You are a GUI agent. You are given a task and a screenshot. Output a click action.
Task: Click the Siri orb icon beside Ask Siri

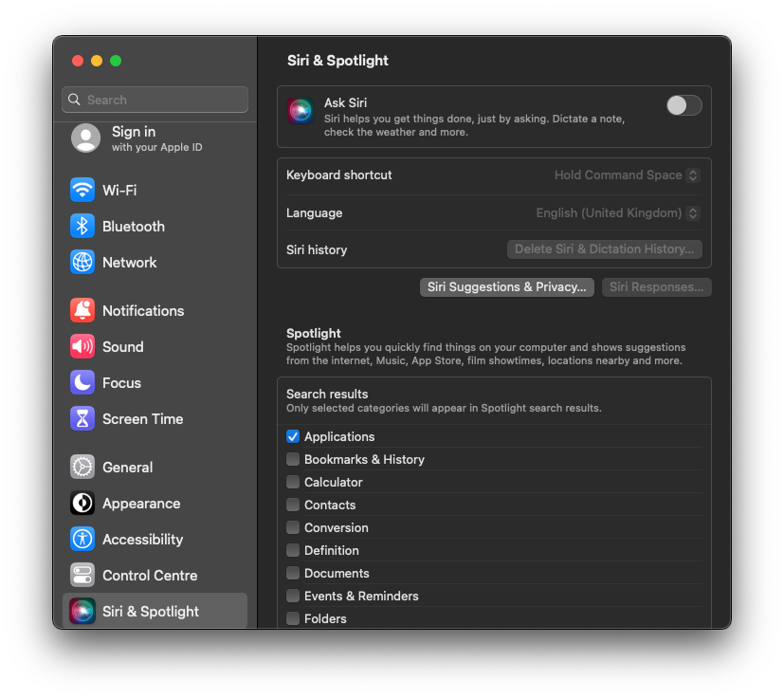(x=301, y=111)
